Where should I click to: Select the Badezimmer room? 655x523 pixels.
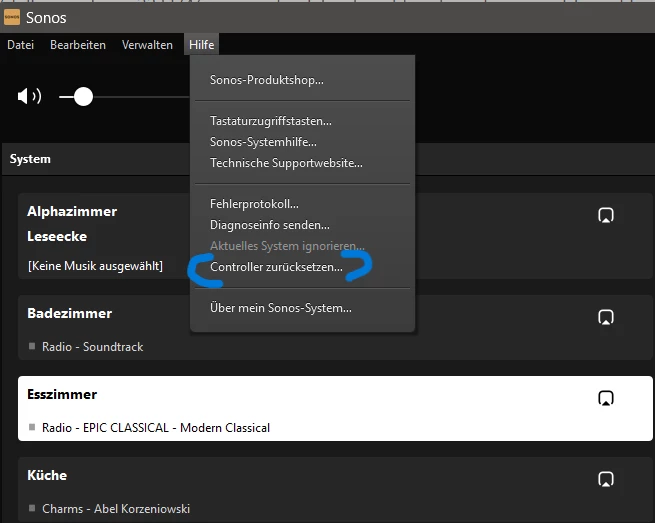click(x=335, y=328)
